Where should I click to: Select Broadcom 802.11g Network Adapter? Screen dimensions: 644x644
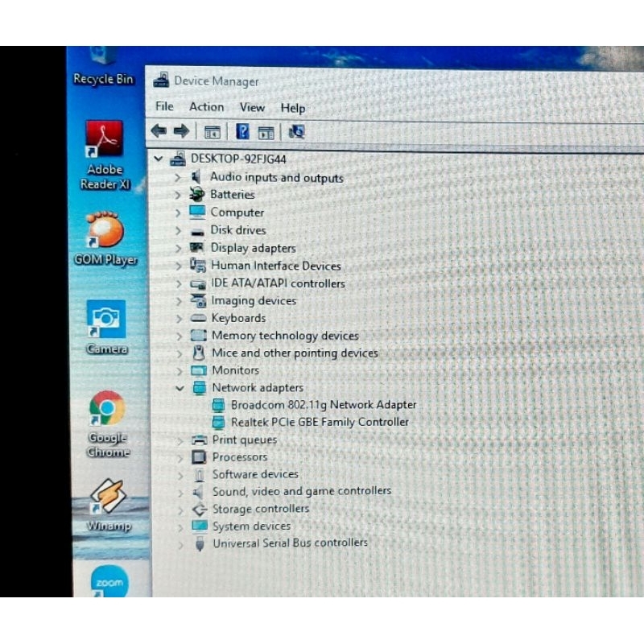coord(324,405)
